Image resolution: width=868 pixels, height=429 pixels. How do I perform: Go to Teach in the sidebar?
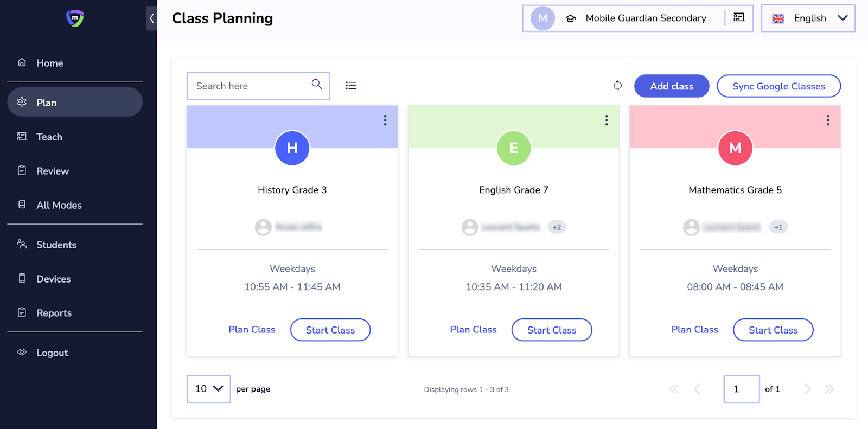click(x=49, y=137)
